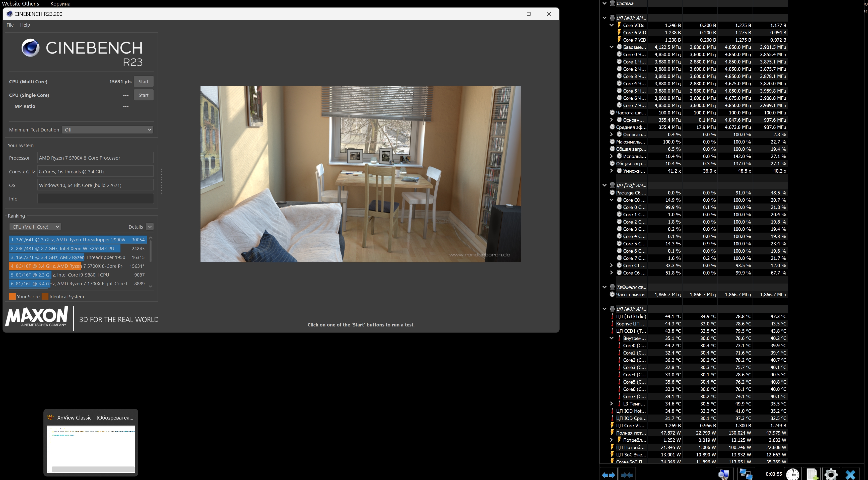Click the HWiNFO collapse columns arrows icon
The image size is (868, 480).
click(x=627, y=475)
